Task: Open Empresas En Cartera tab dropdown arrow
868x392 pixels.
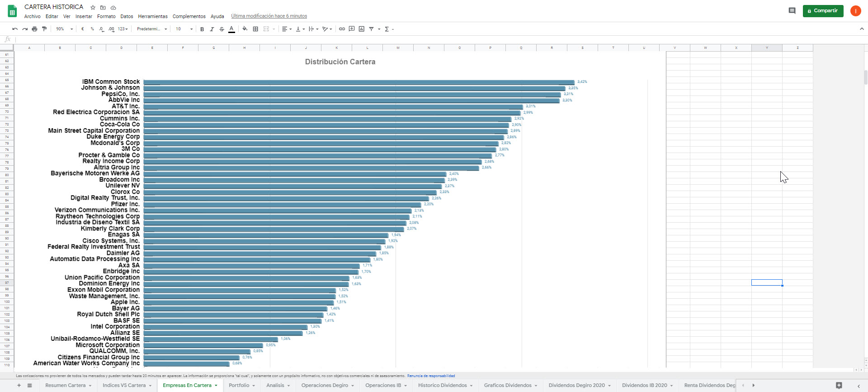Action: point(216,386)
